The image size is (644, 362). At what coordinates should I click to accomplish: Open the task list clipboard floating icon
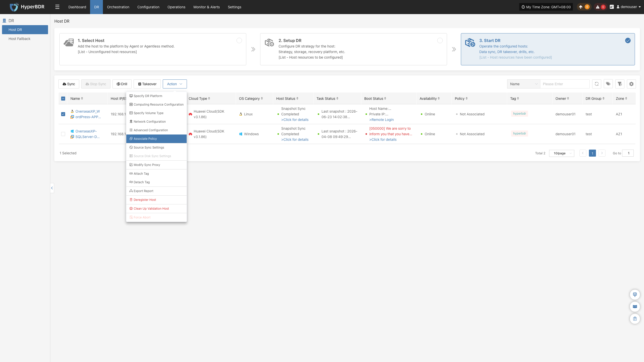pos(635,319)
